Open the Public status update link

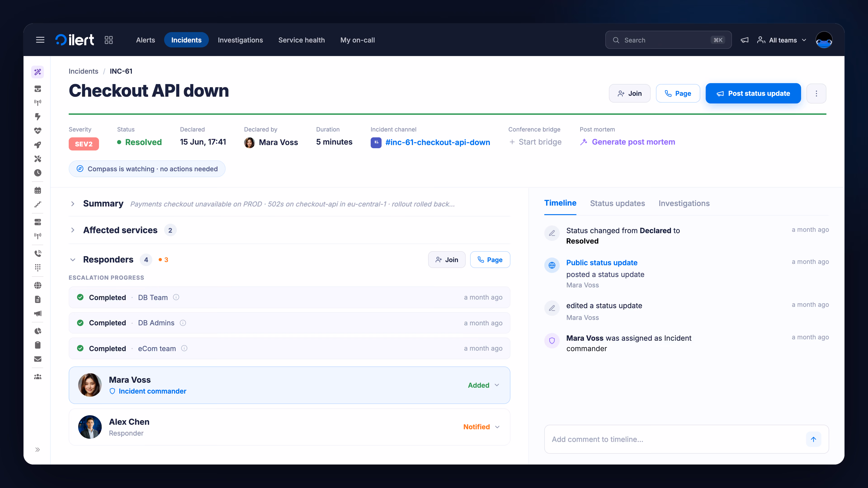point(602,262)
